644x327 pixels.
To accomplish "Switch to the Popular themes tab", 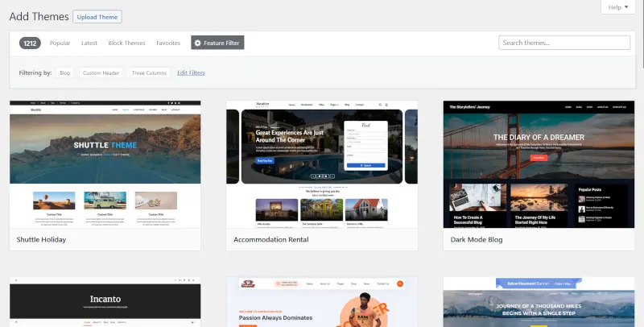I will point(60,43).
